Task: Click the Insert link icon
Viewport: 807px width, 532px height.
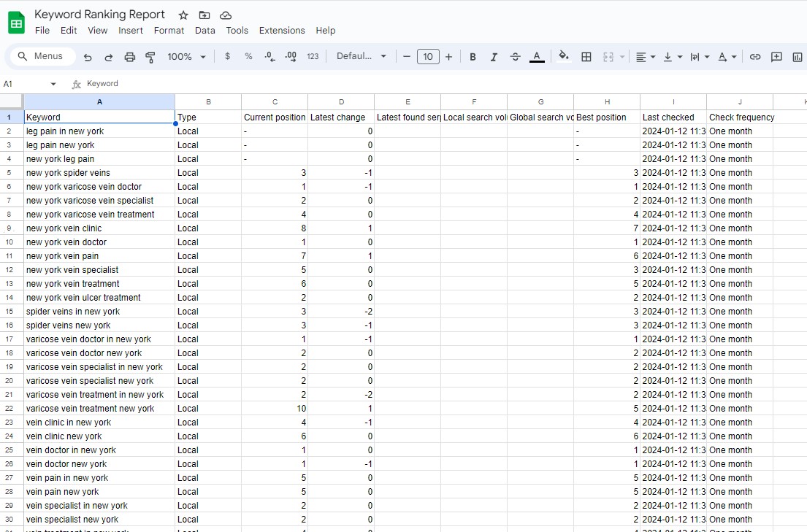Action: (755, 56)
